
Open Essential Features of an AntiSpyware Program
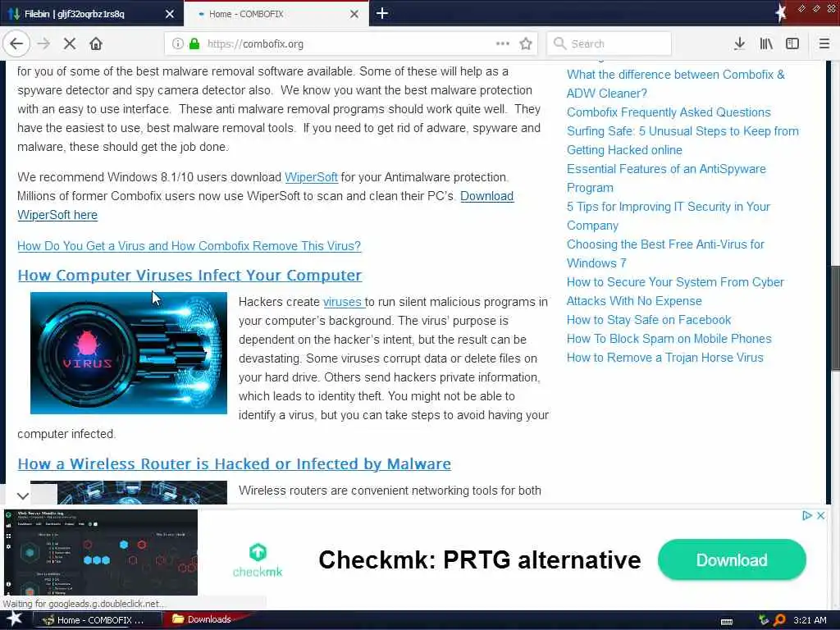666,178
